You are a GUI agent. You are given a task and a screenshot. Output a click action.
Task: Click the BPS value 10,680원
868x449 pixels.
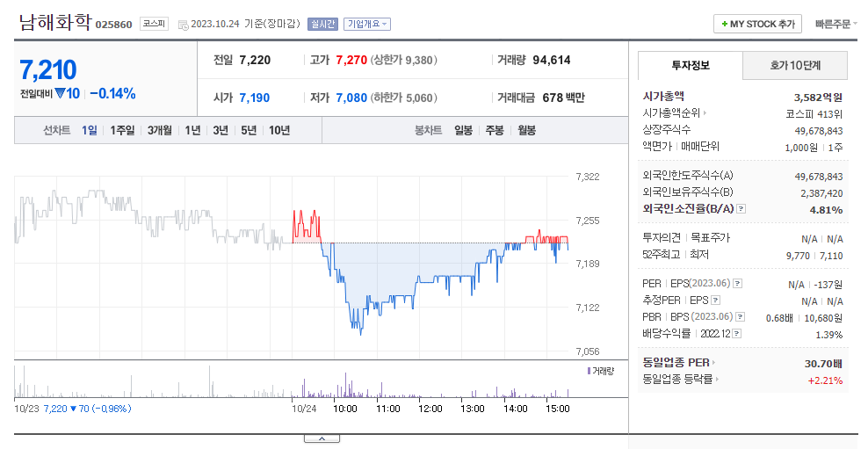click(x=823, y=318)
